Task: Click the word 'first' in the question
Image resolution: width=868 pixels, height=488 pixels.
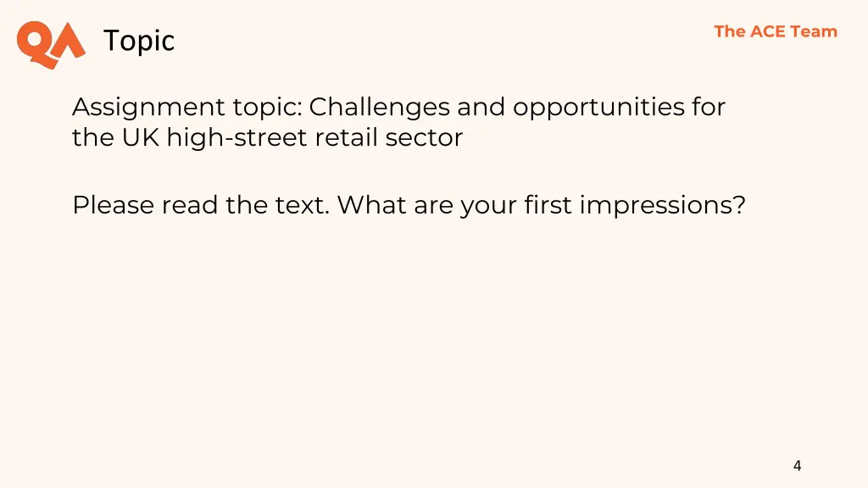Action: point(548,205)
